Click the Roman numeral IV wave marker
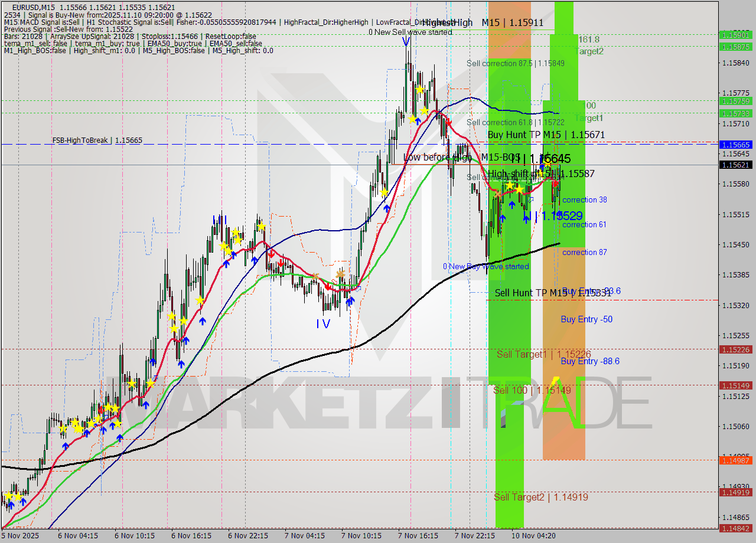This screenshot has width=756, height=543. tap(322, 323)
